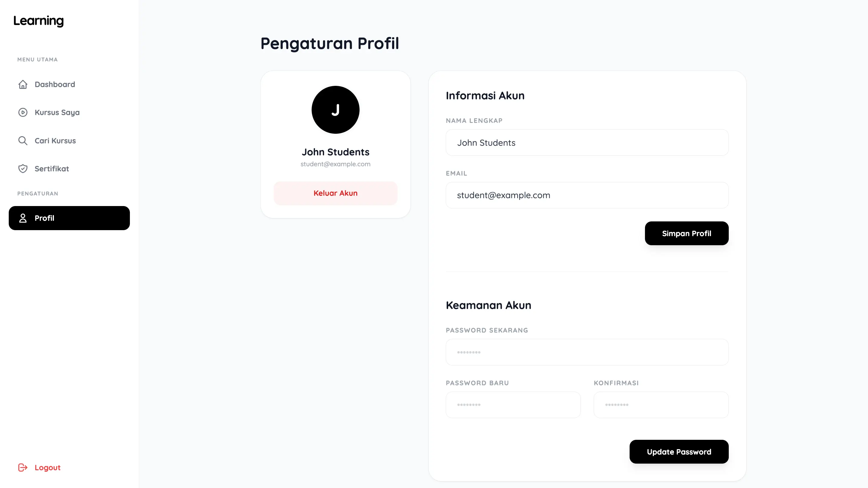The image size is (868, 488).
Task: Click the J avatar circle
Action: [x=335, y=110]
